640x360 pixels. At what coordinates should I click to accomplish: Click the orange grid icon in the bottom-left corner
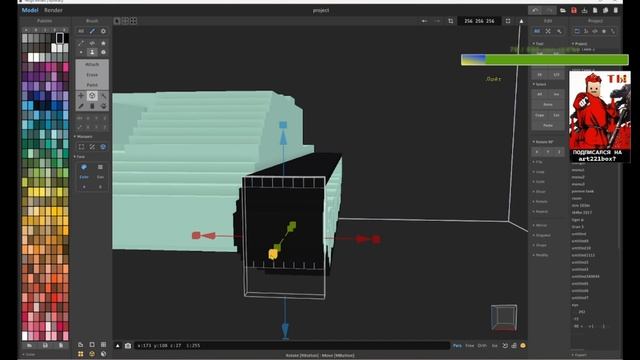click(80, 354)
